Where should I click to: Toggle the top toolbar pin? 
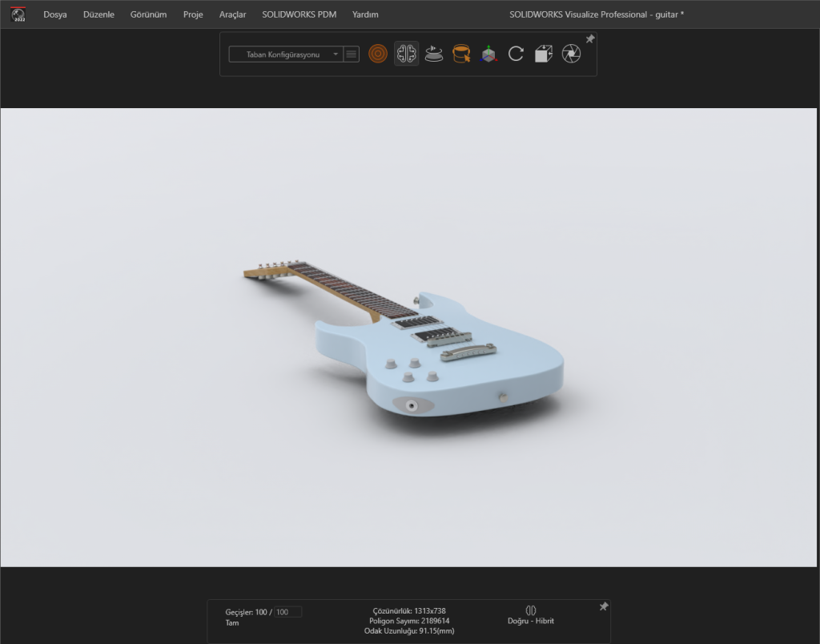coord(590,39)
